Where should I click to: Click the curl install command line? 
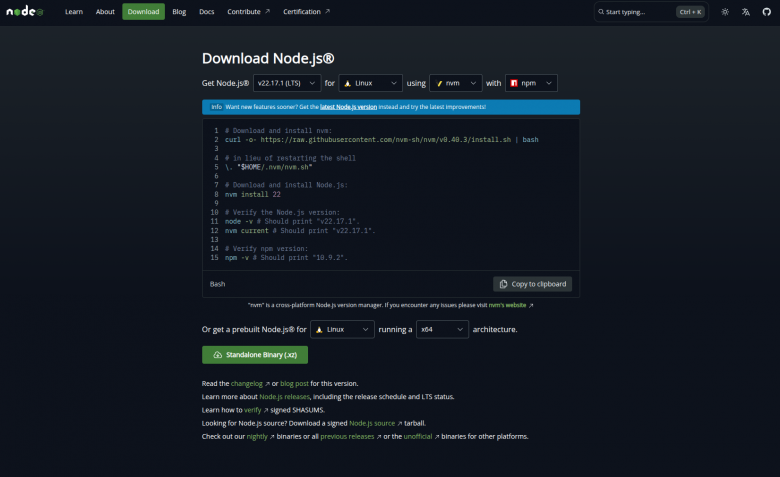(x=382, y=140)
